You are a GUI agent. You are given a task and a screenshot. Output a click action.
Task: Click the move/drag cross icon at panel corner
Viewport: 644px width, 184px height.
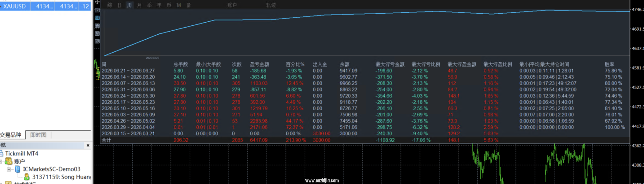(x=97, y=2)
